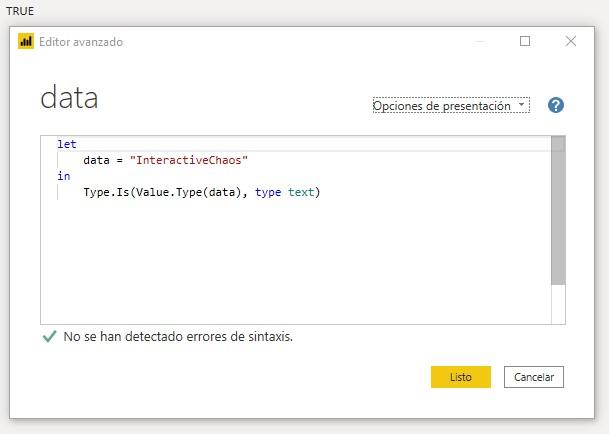
Task: Click Value.Type(data) in the expression
Action: pos(190,192)
